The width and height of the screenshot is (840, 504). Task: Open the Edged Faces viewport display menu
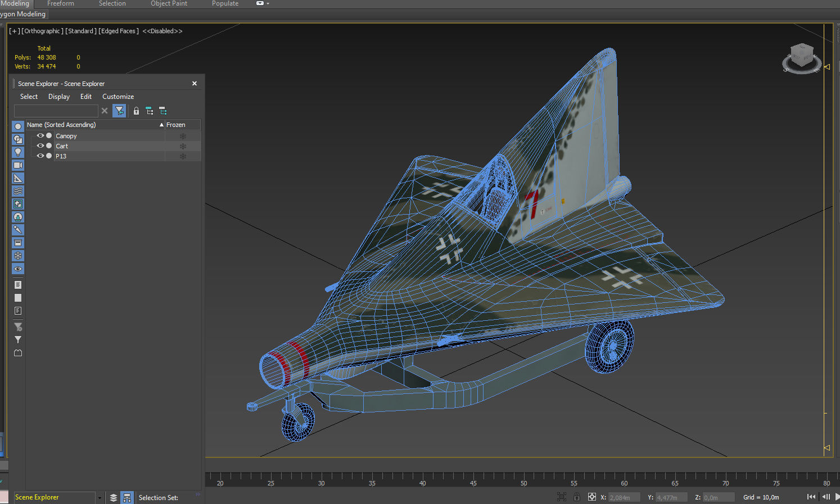[119, 31]
